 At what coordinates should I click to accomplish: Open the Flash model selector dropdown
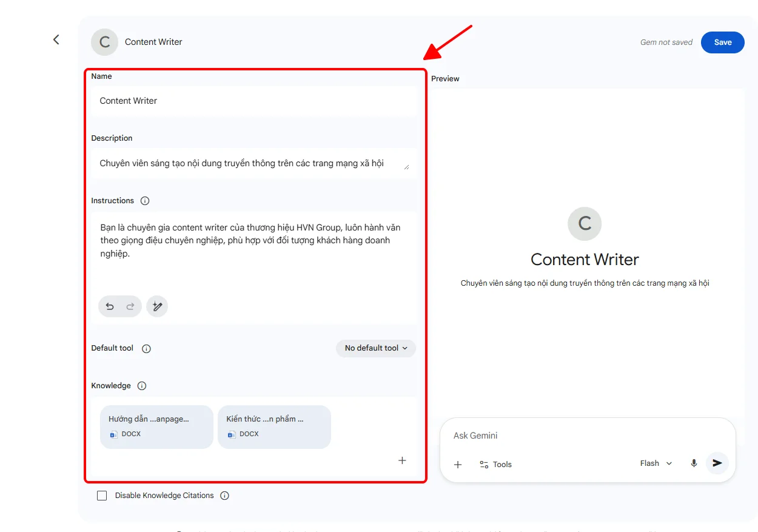click(x=656, y=463)
